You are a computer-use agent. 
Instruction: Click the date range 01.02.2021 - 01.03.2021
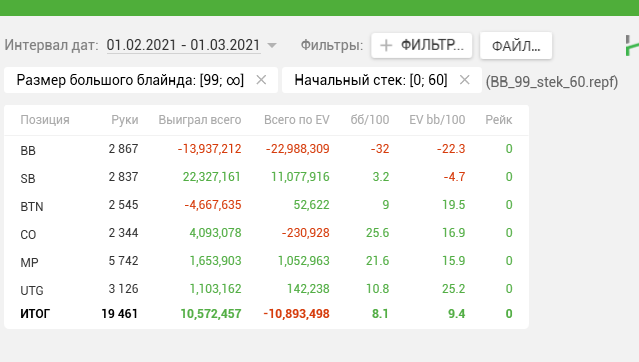click(x=183, y=45)
